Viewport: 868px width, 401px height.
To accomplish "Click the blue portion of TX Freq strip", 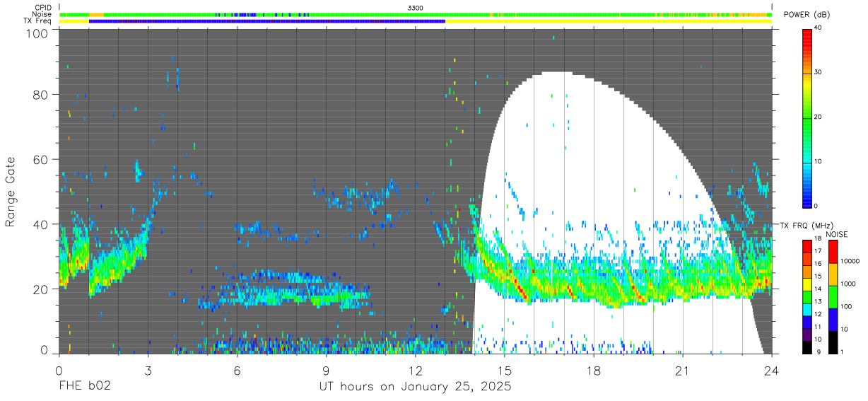I will tap(267, 21).
